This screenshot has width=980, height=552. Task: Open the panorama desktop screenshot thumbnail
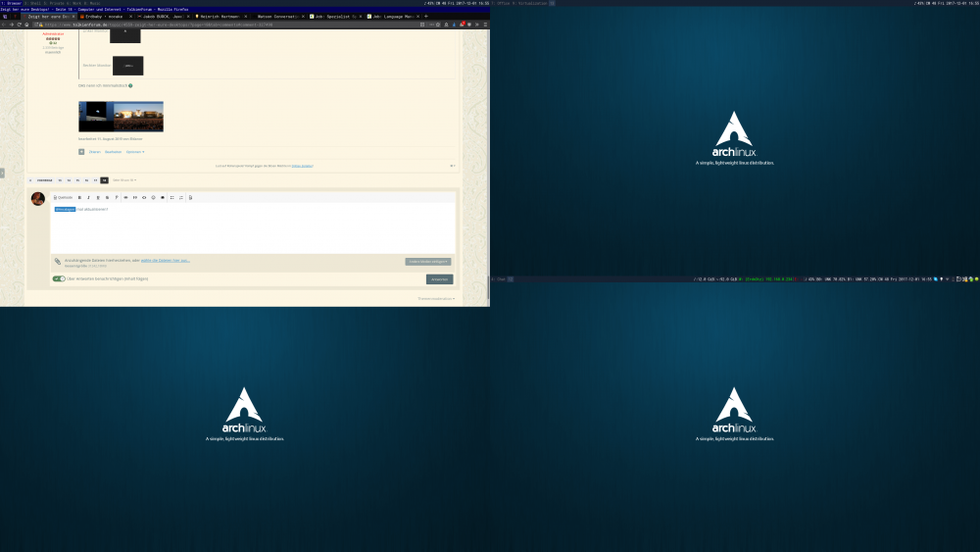pyautogui.click(x=121, y=117)
